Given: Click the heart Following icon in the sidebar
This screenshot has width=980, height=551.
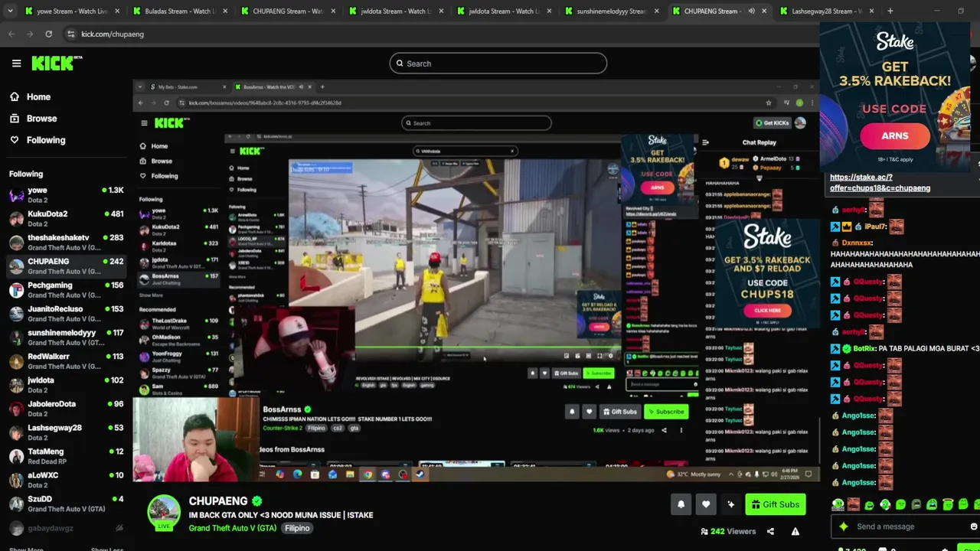Looking at the screenshot, I should [x=15, y=140].
